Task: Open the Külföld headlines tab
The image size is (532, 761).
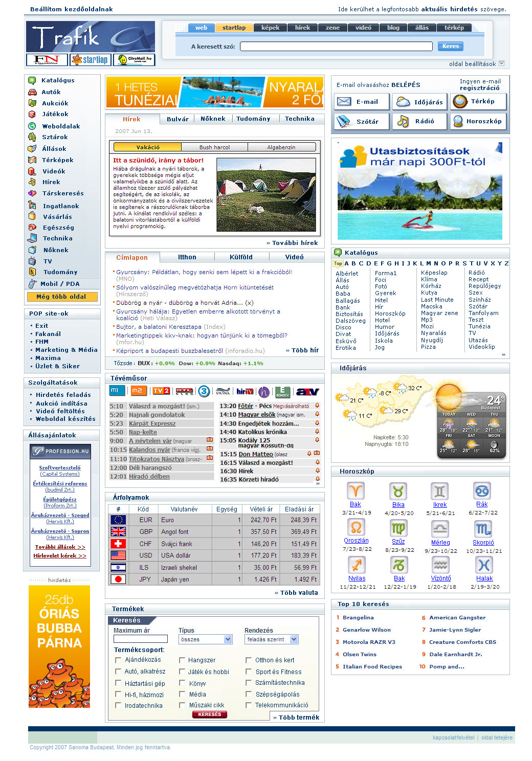Action: pyautogui.click(x=241, y=257)
